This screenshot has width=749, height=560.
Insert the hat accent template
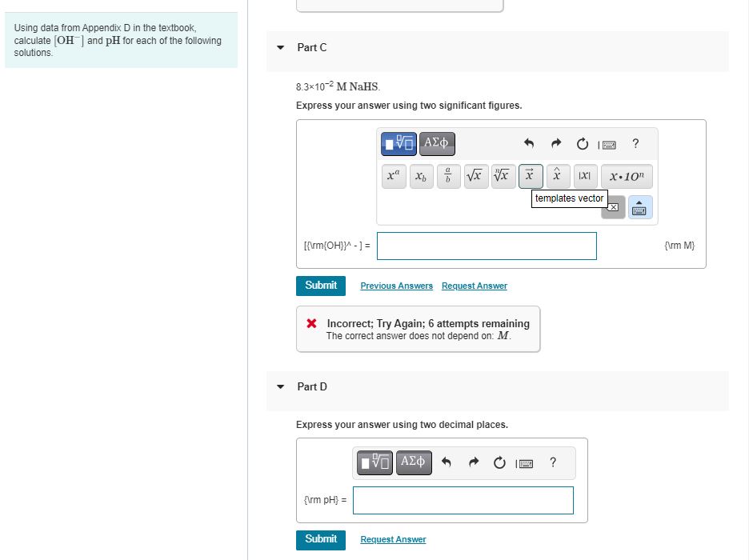tap(556, 176)
